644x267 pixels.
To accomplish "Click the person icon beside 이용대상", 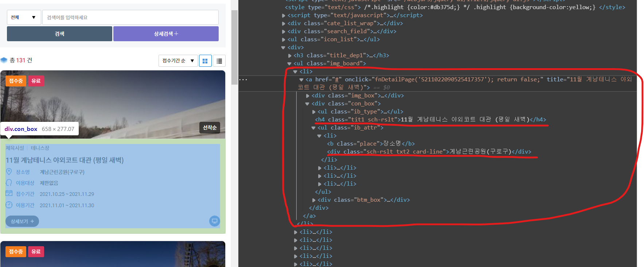I will pyautogui.click(x=9, y=182).
